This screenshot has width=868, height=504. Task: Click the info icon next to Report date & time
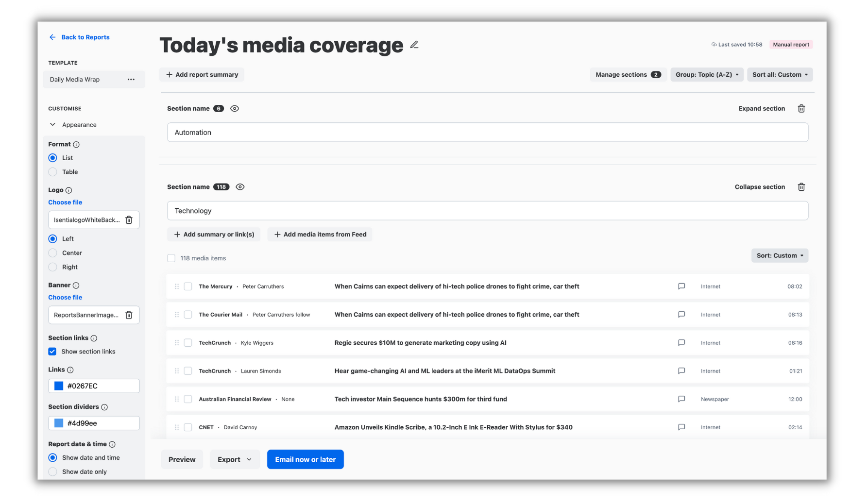(x=112, y=445)
